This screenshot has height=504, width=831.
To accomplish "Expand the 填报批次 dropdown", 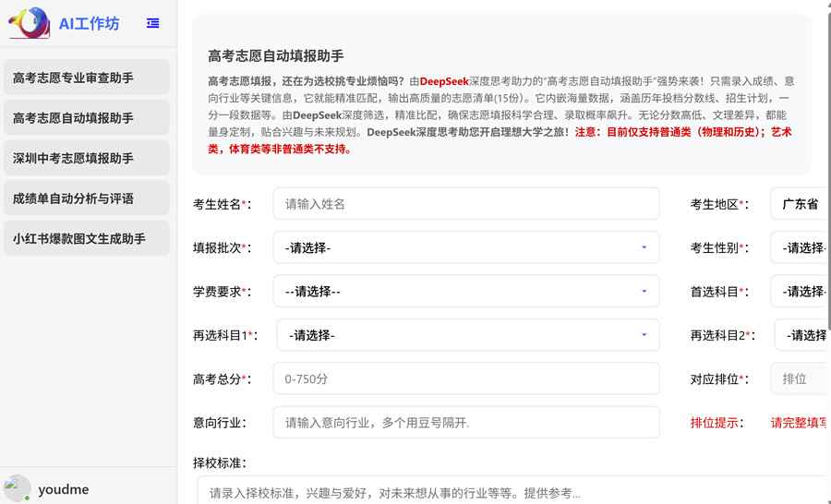I will coord(466,247).
